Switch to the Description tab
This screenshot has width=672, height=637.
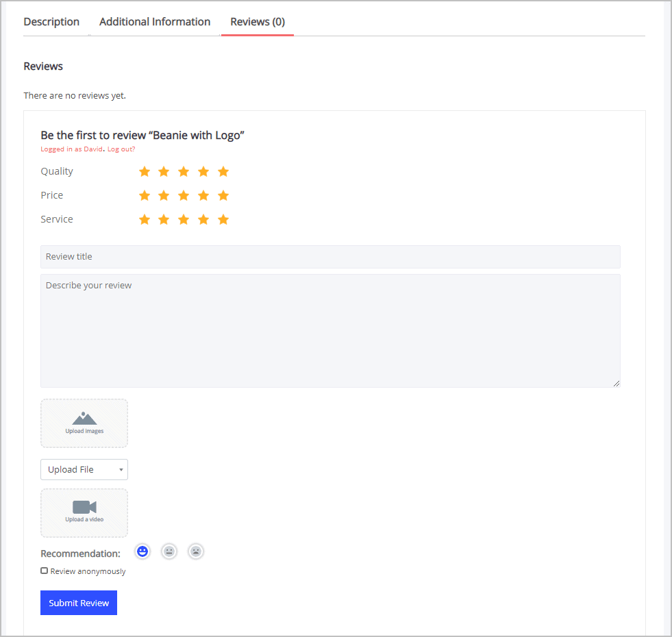click(51, 21)
